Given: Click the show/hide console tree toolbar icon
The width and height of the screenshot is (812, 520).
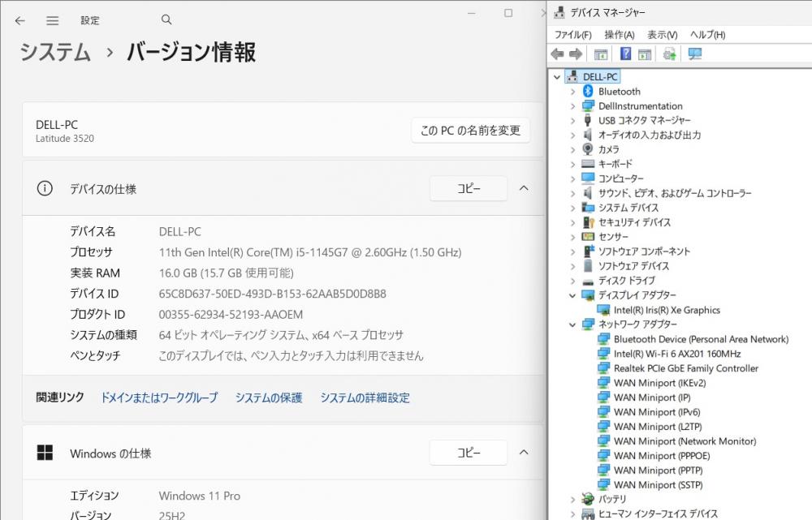Looking at the screenshot, I should click(x=601, y=54).
